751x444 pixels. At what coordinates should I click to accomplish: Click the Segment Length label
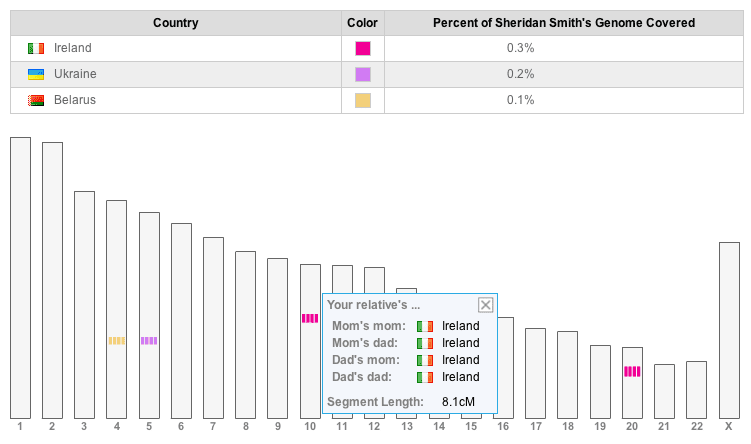pos(376,402)
